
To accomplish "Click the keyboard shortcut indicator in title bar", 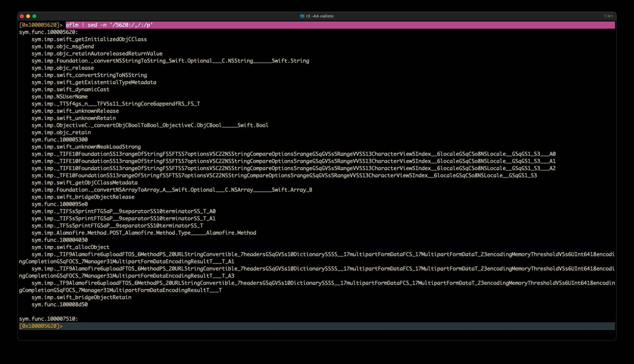I will point(608,16).
